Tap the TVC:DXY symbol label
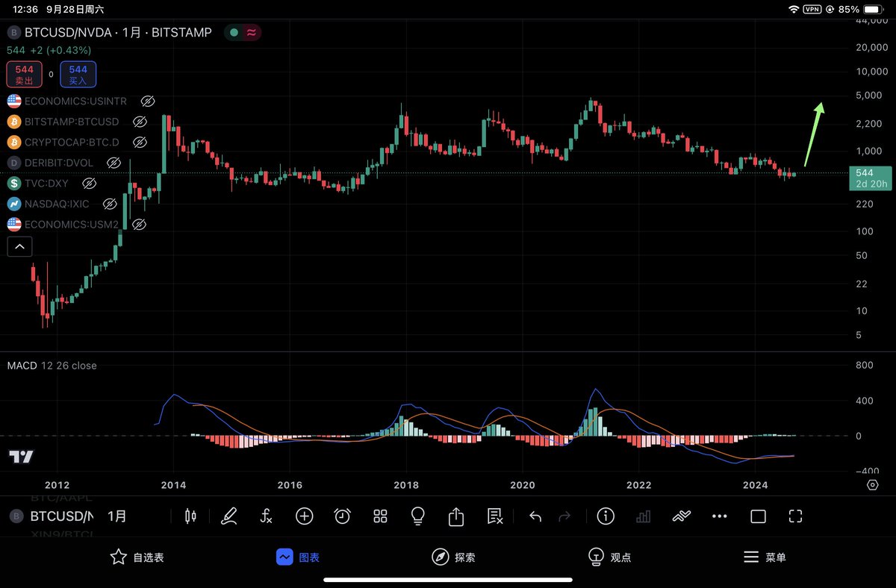896x588 pixels. 47,183
